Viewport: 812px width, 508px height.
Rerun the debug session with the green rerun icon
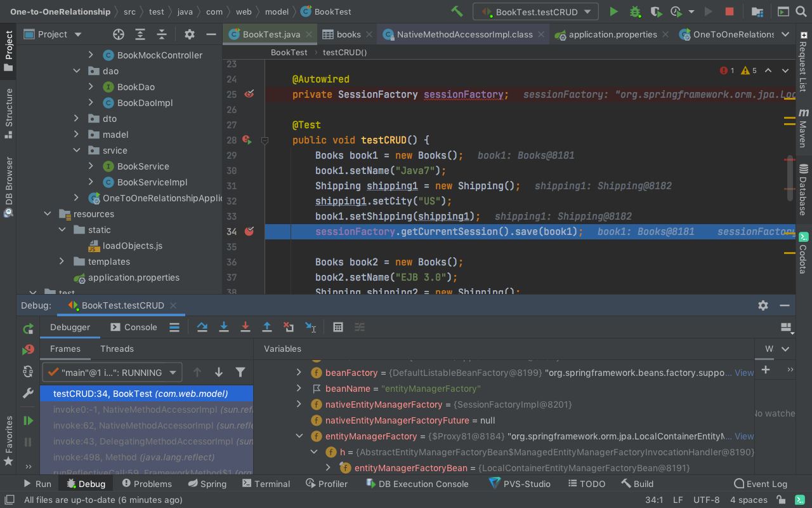point(28,329)
